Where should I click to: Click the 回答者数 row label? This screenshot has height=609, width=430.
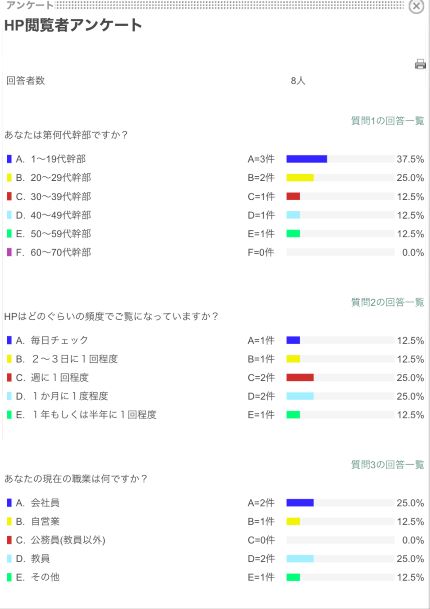[x=26, y=81]
